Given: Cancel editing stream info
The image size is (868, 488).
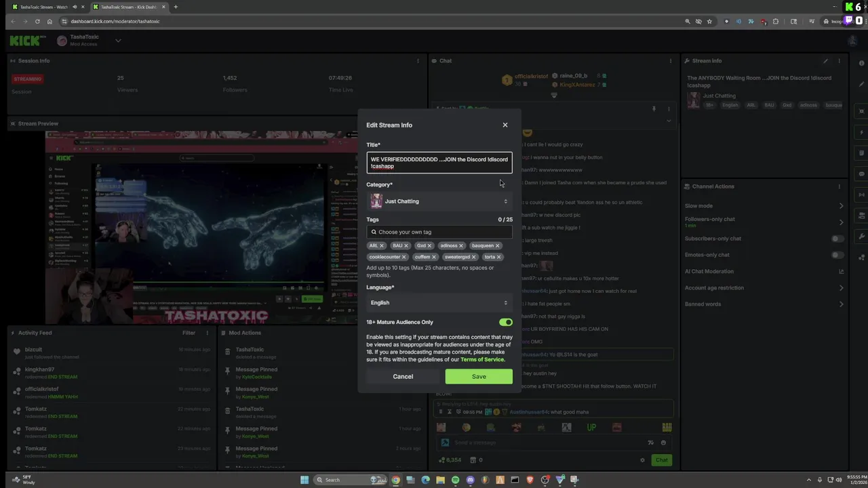Looking at the screenshot, I should (x=403, y=376).
